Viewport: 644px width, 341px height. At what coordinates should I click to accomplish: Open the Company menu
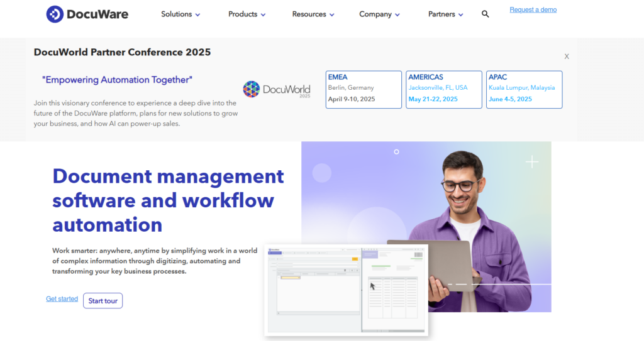[x=380, y=14]
